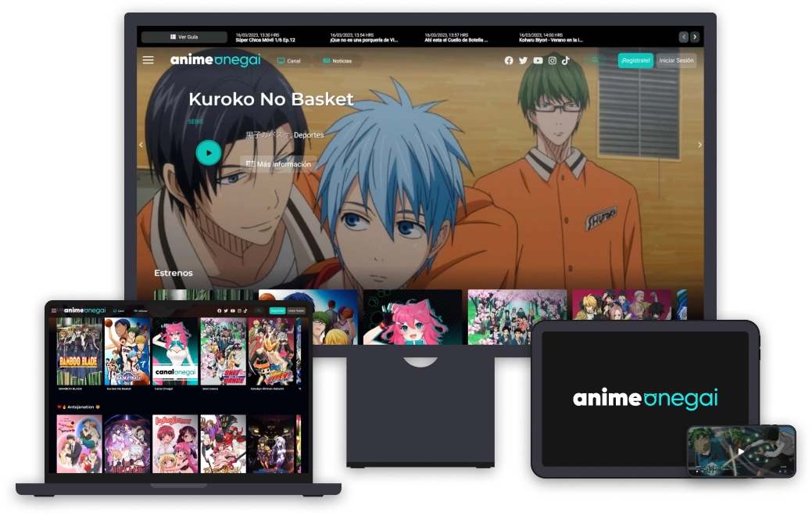Viewport: 812px width, 516px height.
Task: Open the Instagram icon in the TV header
Action: 552,61
